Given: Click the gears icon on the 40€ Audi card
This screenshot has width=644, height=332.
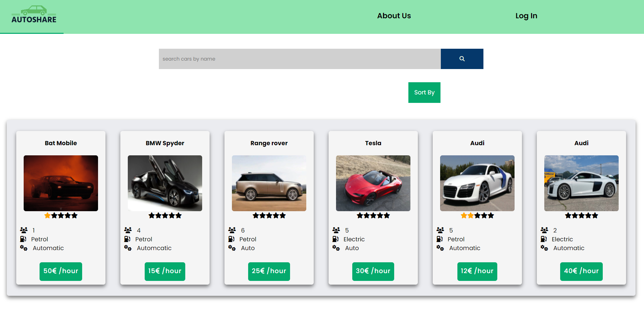Looking at the screenshot, I should 544,248.
